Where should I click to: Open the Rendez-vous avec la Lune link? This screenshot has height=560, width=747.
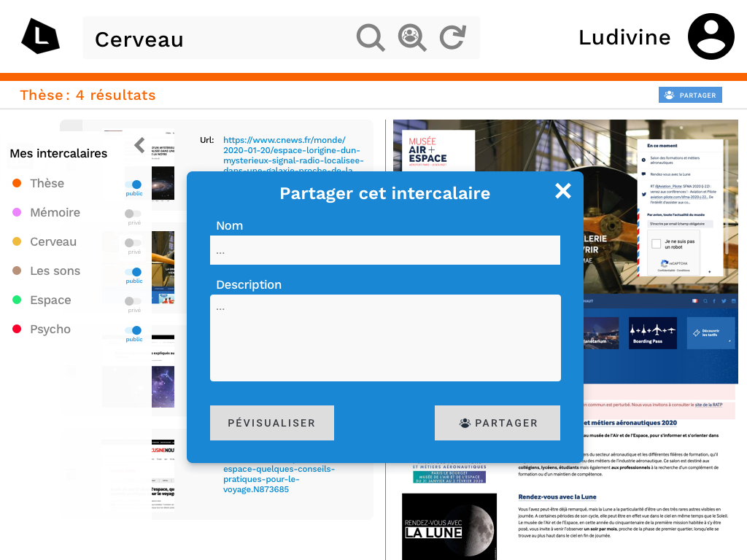click(x=557, y=497)
